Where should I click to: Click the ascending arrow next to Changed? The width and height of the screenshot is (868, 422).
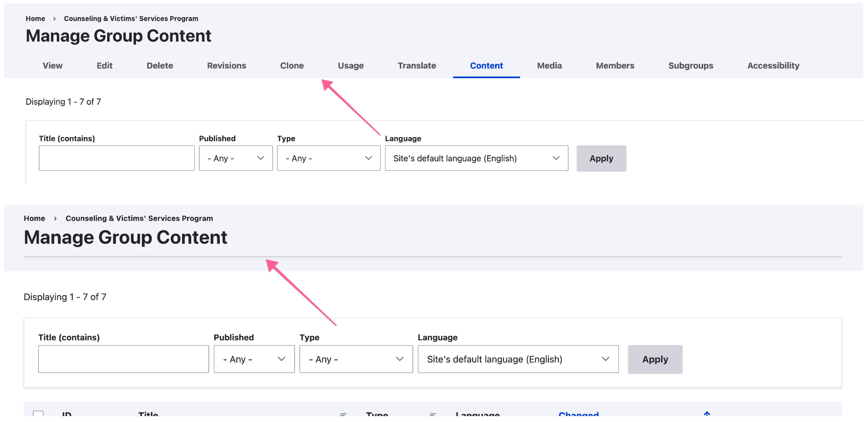(707, 414)
